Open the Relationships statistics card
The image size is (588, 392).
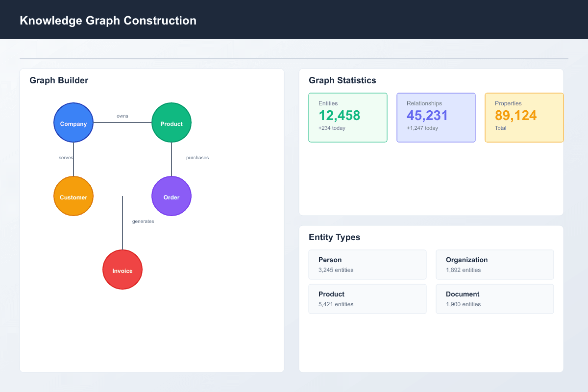coord(436,117)
